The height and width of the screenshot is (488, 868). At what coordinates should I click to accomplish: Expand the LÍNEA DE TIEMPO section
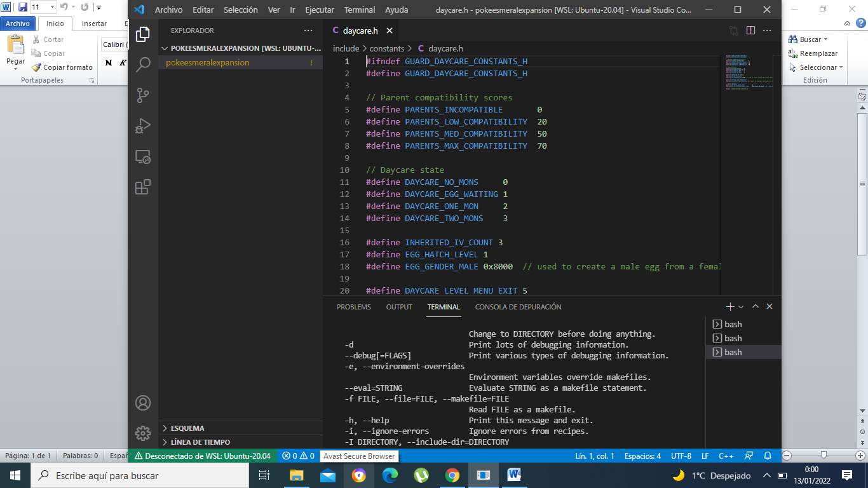tap(200, 442)
